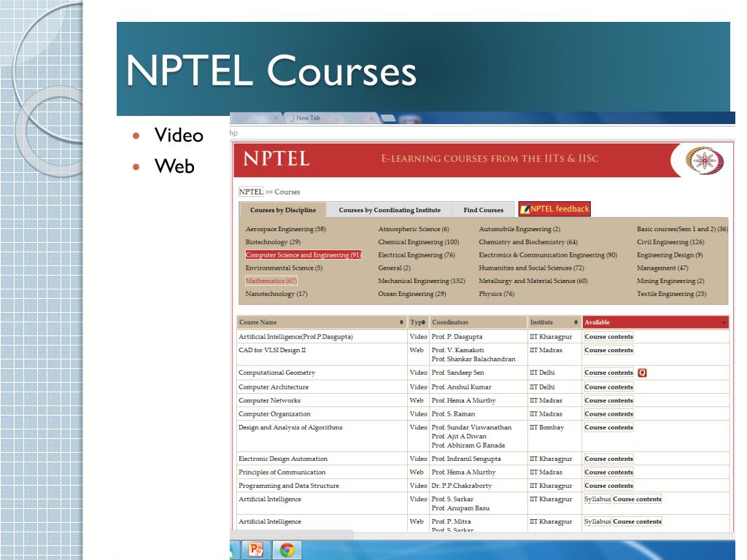Open Engineering Design (9) discipline
747x560 pixels.
point(670,254)
